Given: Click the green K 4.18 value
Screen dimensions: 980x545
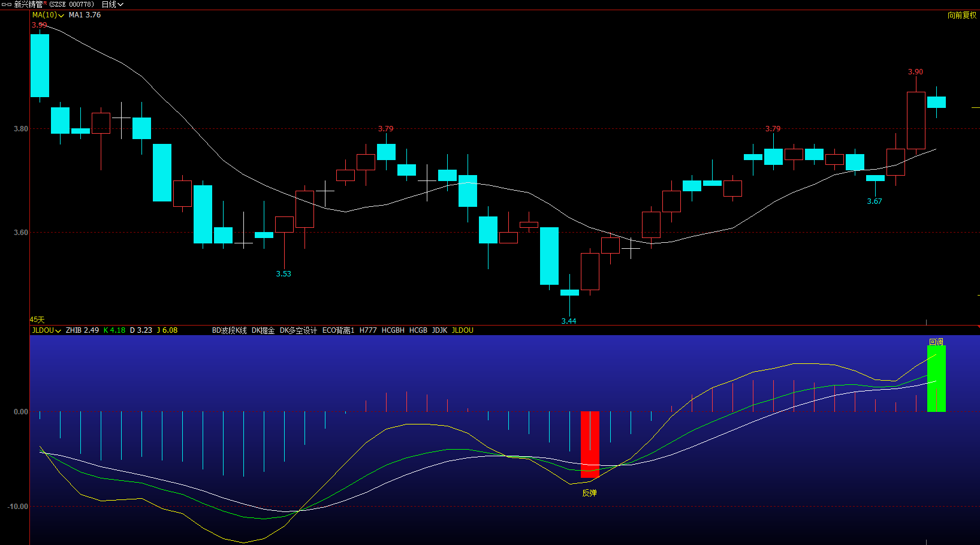Looking at the screenshot, I should pos(114,330).
